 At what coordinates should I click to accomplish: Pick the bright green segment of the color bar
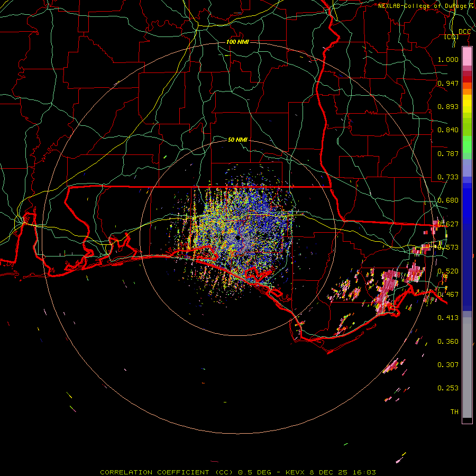467,144
